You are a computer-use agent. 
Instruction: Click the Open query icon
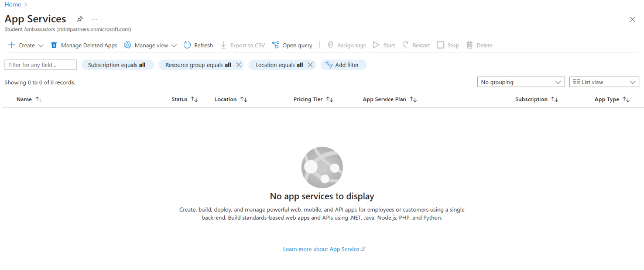tap(276, 45)
